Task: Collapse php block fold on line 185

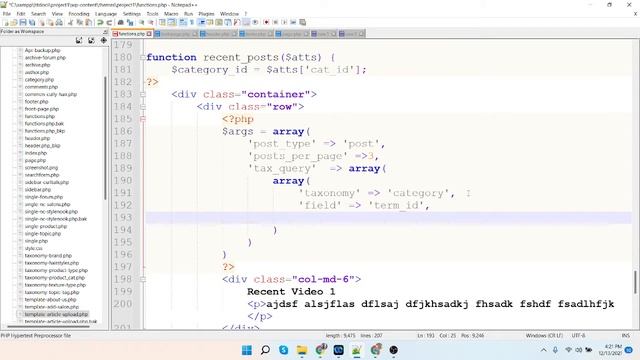Action: (143, 119)
